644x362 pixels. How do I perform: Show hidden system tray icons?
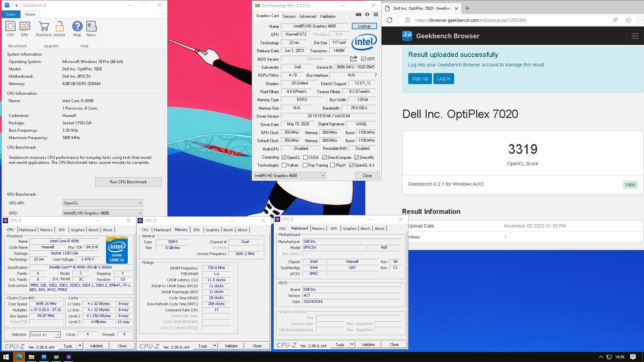click(x=601, y=357)
